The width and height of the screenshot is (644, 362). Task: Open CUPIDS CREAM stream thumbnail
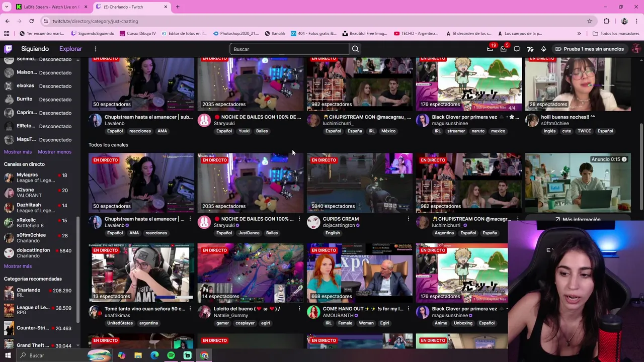[360, 183]
